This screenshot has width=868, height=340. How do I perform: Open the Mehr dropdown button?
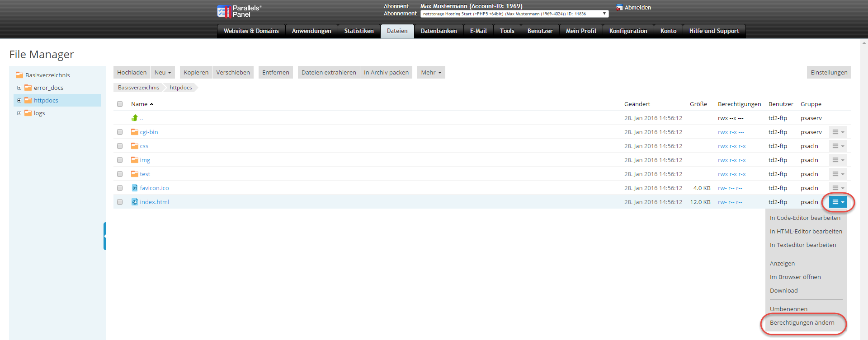coord(431,72)
